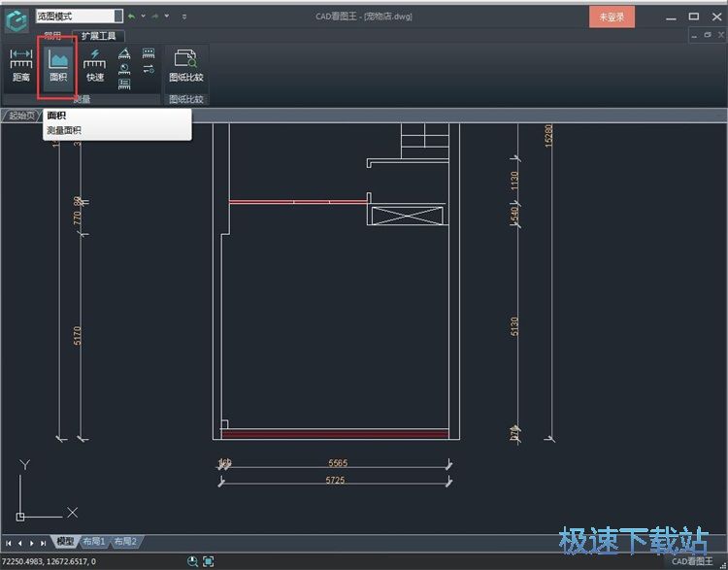Select the 距离 distance measurement tool
This screenshot has height=570, width=728.
[x=20, y=65]
